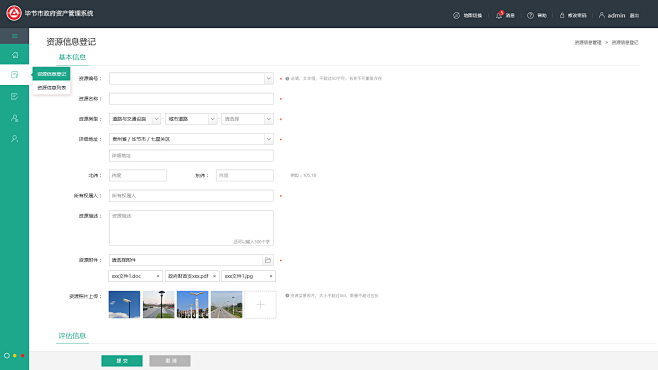The image size is (658, 370).
Task: Click the gray 取消 cancel button
Action: coord(170,361)
